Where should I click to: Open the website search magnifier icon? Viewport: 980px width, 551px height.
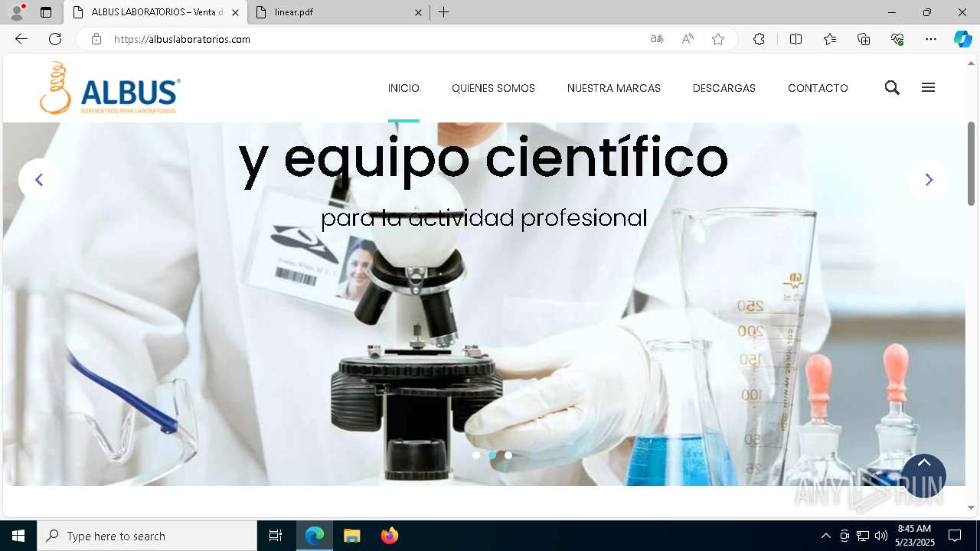(892, 88)
